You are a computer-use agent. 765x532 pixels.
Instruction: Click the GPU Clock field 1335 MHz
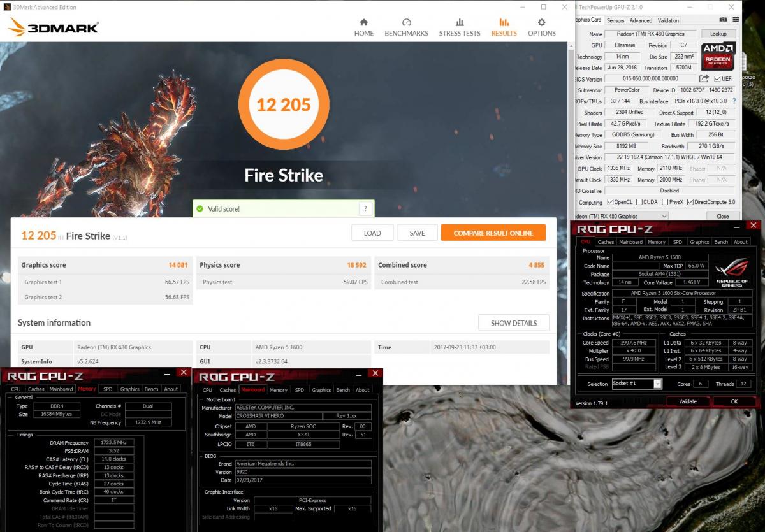click(618, 169)
